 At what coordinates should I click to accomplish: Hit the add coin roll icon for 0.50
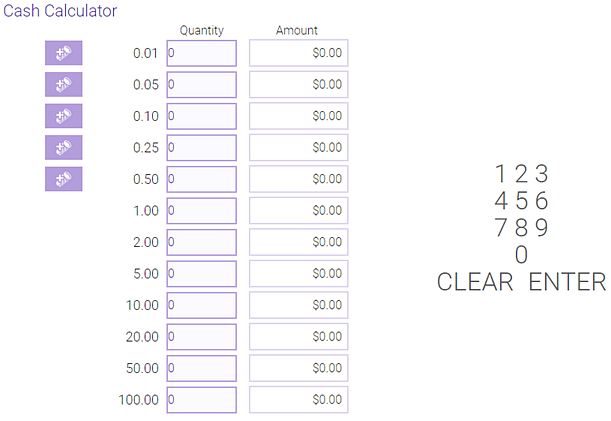pyautogui.click(x=64, y=179)
